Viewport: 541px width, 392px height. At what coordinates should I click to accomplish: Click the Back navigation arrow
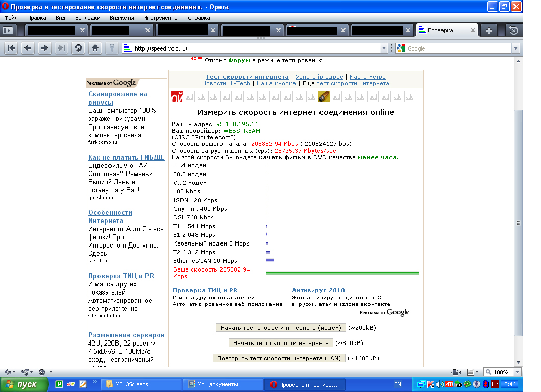pos(28,48)
